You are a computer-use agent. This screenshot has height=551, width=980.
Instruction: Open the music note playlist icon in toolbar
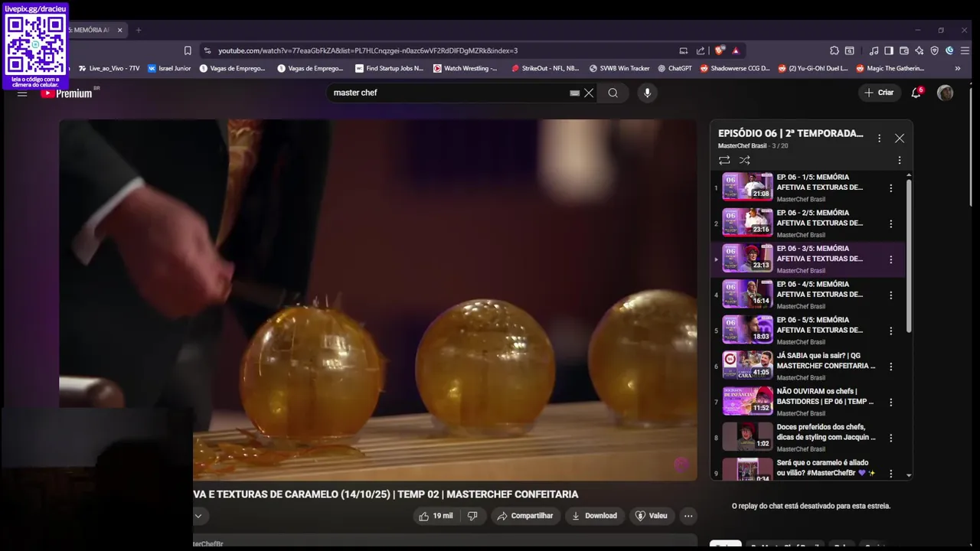click(x=874, y=51)
